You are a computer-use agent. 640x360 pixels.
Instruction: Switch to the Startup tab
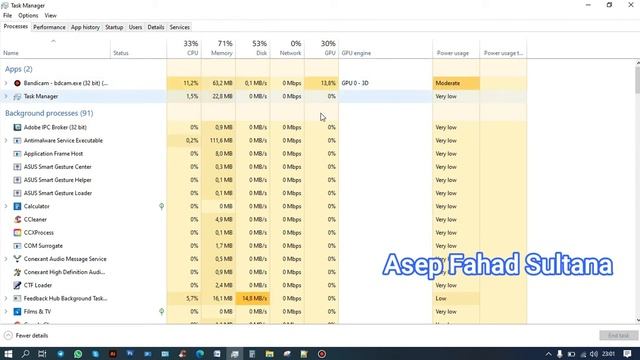[x=114, y=27]
